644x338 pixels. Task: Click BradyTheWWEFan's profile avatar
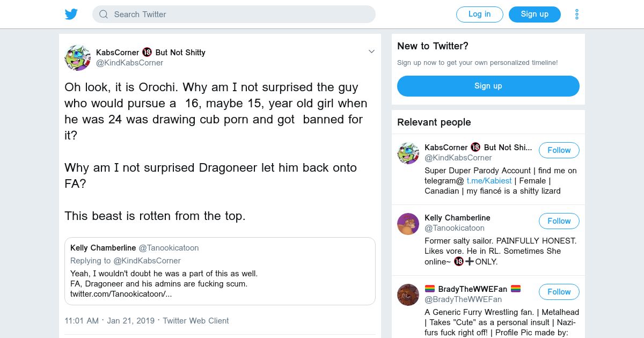(x=408, y=295)
